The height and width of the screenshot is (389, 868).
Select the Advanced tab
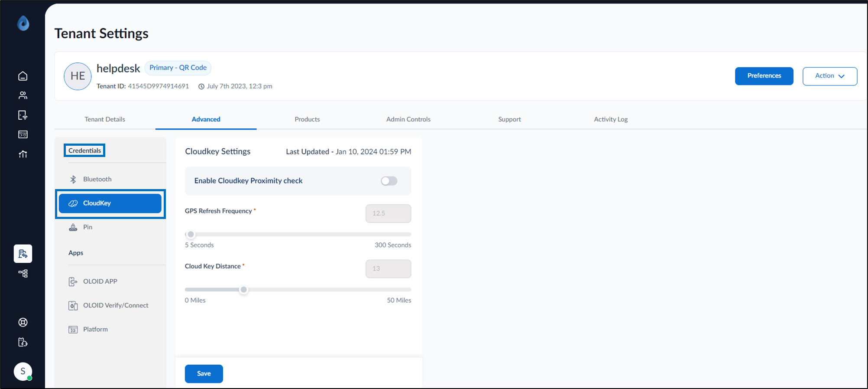(x=206, y=119)
